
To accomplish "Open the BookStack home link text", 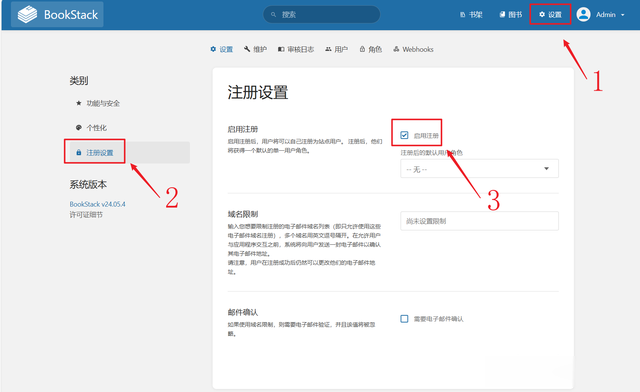I will click(x=71, y=15).
